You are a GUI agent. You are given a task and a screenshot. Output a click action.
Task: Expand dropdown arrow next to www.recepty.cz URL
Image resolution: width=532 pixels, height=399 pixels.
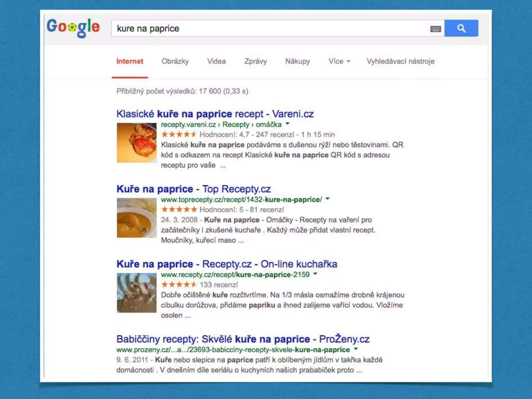315,274
